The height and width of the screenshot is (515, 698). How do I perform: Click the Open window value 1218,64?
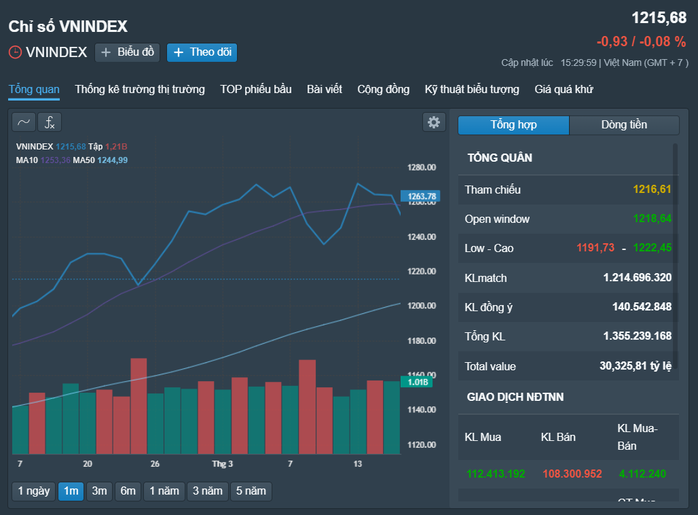pyautogui.click(x=652, y=219)
